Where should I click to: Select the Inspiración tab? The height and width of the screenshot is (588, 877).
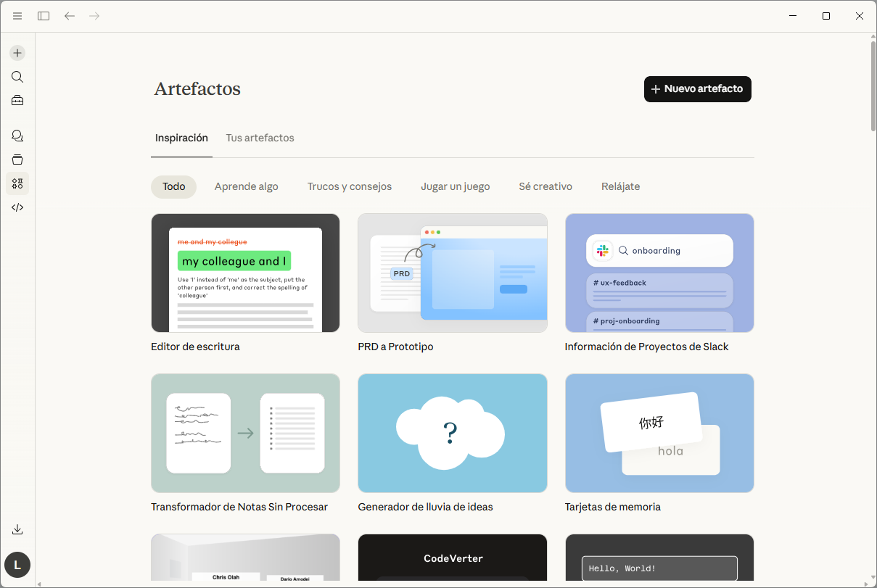181,138
